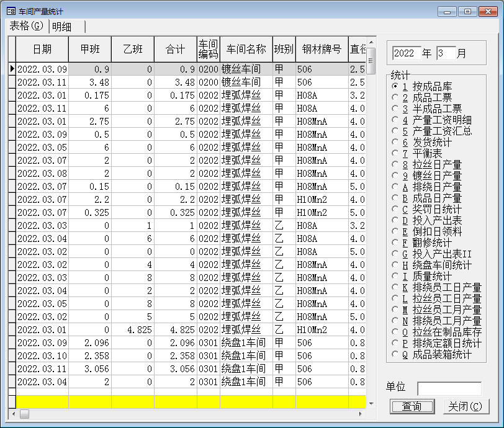
Task: Focus the month input field
Action: [445, 53]
